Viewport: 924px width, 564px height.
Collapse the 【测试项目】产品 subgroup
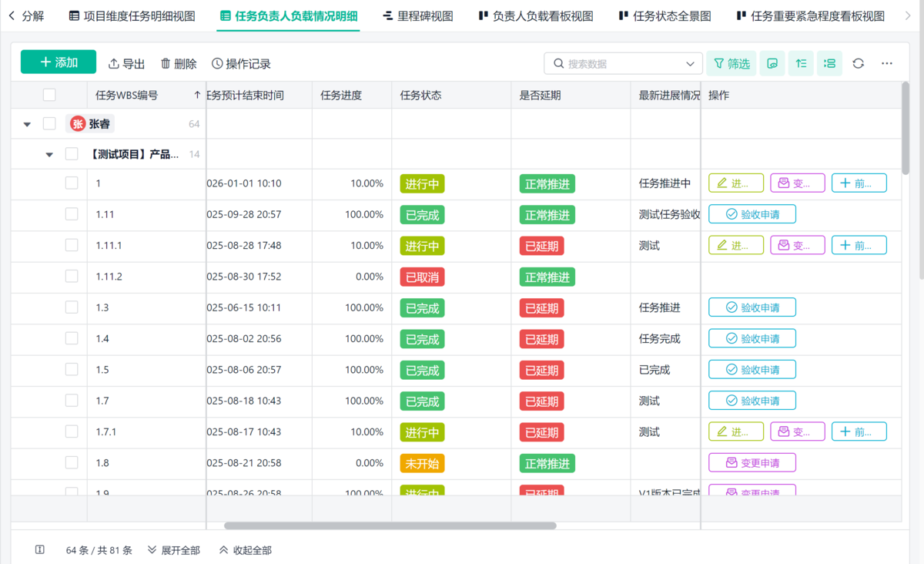tap(49, 155)
